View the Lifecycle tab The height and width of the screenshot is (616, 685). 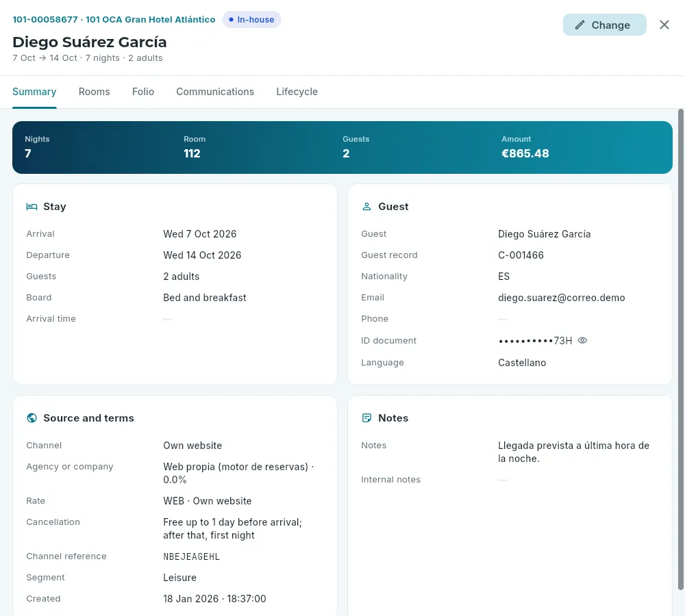click(x=297, y=92)
